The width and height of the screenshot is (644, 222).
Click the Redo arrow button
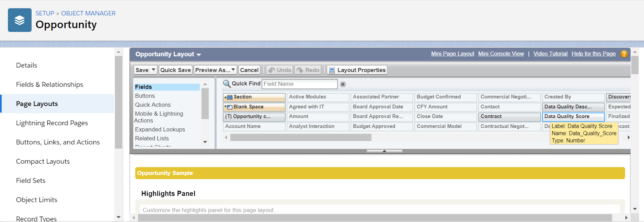308,70
